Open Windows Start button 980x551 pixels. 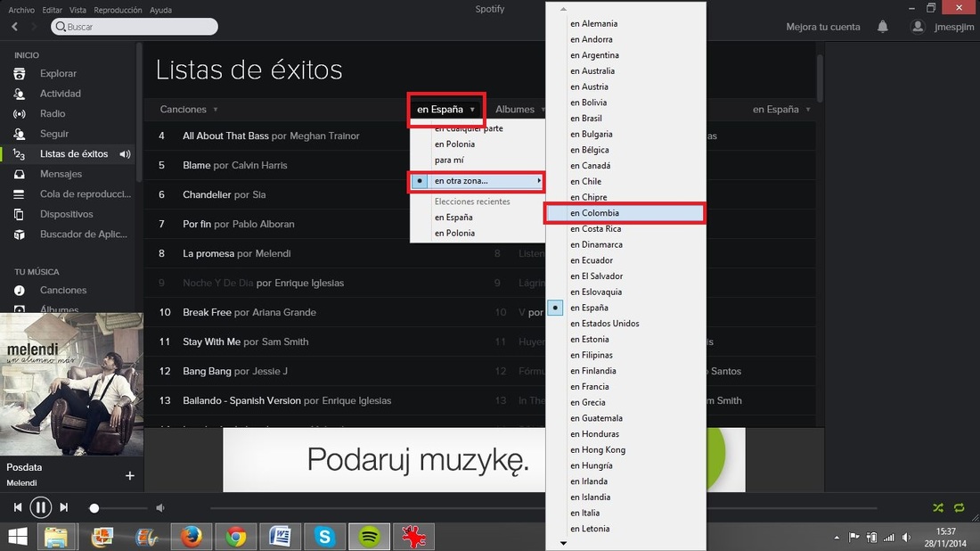point(18,537)
